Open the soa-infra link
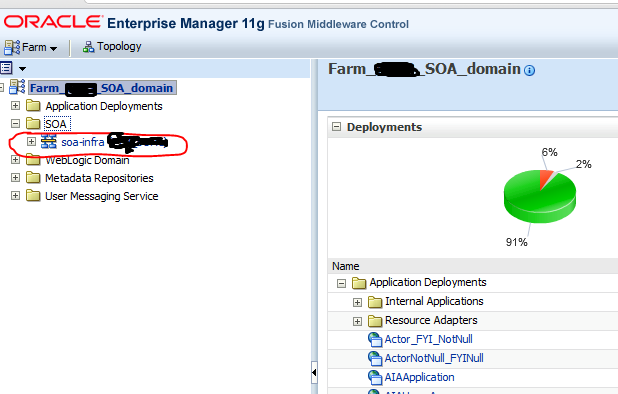The width and height of the screenshot is (618, 394). 83,142
